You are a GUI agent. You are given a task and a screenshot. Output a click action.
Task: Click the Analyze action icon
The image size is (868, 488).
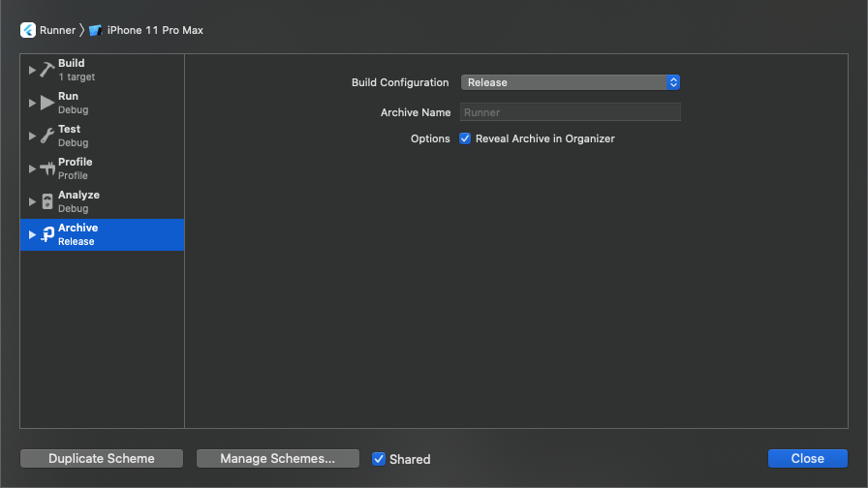point(47,201)
